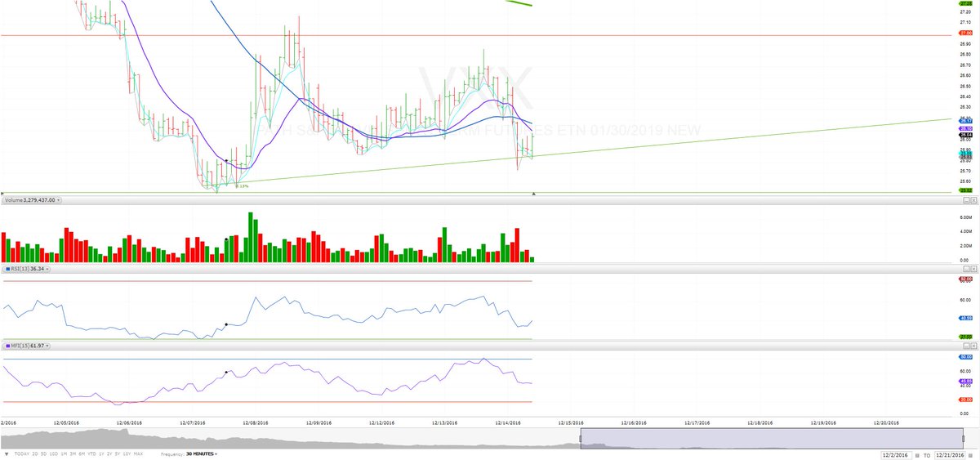
Task: Grab the right handle of range selector
Action: pos(964,439)
